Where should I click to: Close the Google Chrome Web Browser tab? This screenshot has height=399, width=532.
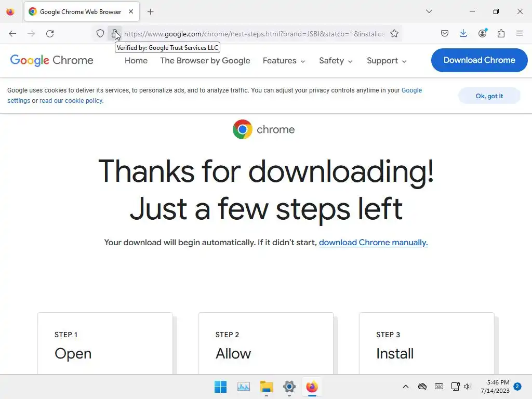tap(131, 11)
